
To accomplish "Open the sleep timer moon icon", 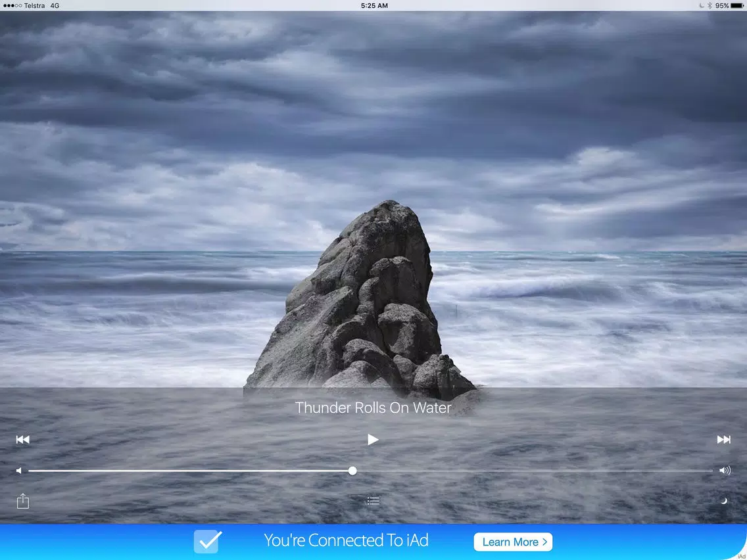I will (724, 501).
